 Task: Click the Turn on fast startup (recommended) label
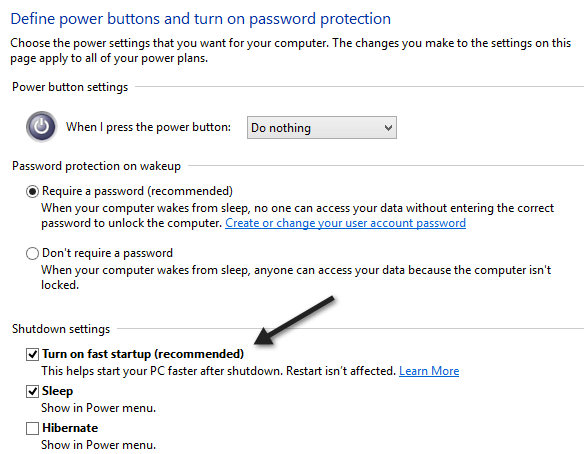143,354
